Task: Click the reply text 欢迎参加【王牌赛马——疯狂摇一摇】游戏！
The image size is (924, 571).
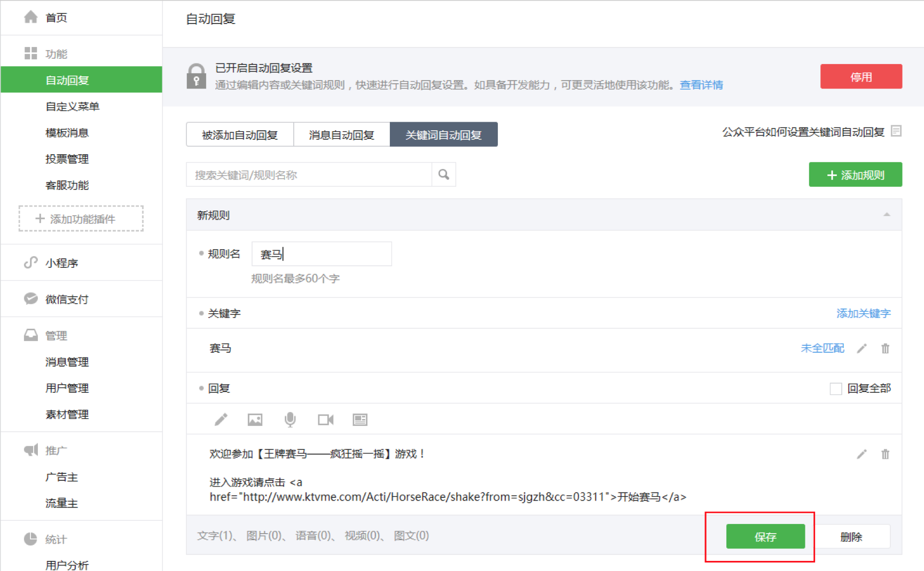Action: coord(318,454)
